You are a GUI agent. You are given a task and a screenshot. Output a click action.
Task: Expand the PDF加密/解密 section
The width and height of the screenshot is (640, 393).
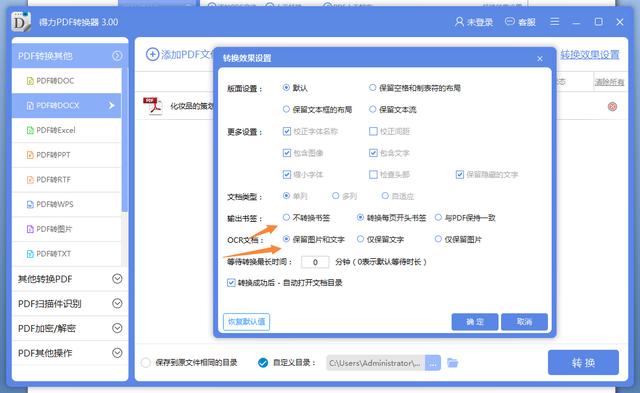tap(70, 328)
